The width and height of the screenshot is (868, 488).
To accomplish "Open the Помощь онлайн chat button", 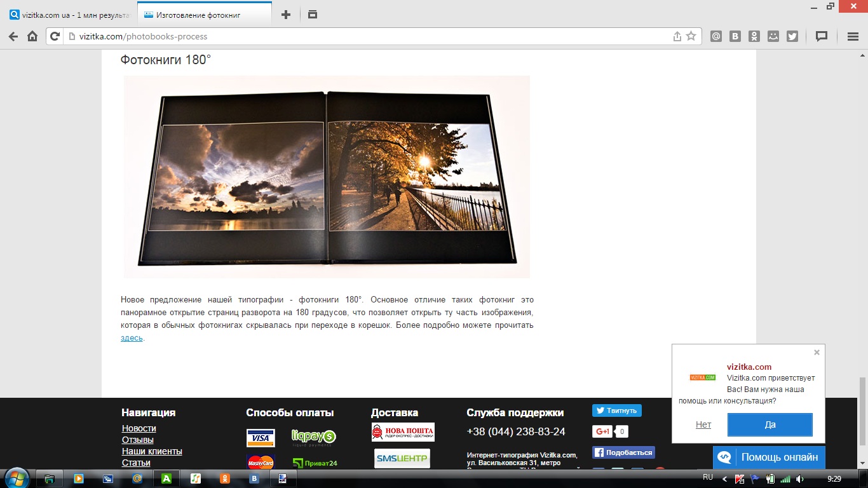I will (x=769, y=457).
